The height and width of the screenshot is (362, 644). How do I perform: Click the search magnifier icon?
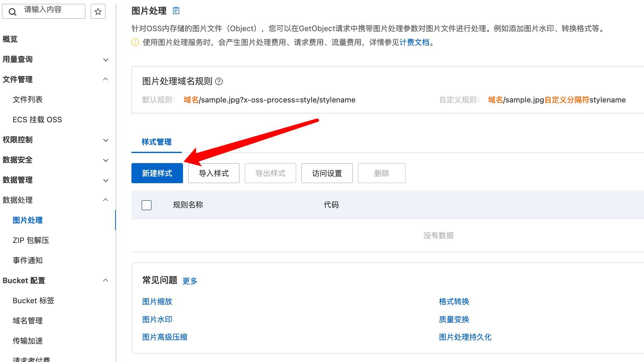pos(13,12)
